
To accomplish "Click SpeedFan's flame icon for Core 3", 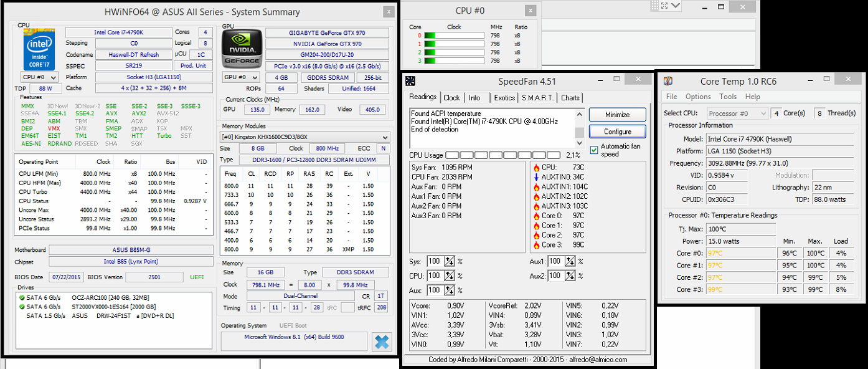I will pos(536,244).
